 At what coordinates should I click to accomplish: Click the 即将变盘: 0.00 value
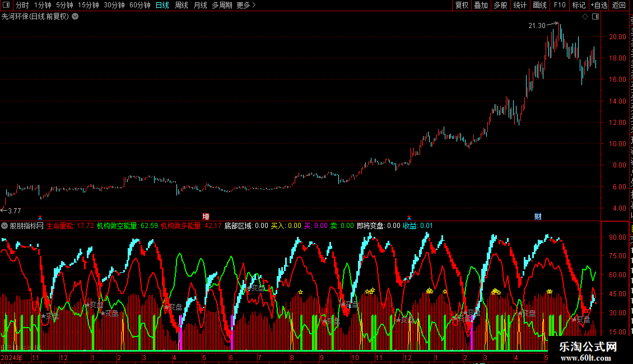pos(379,226)
